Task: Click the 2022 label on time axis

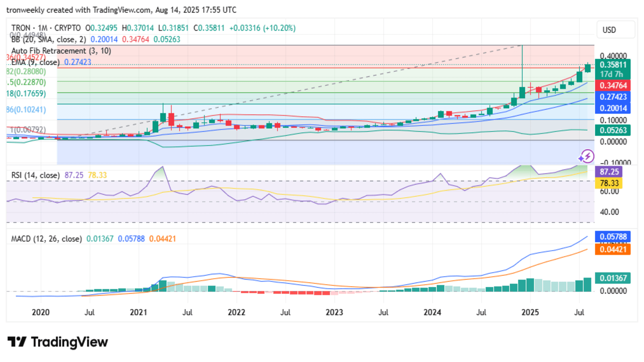Action: pos(236,313)
